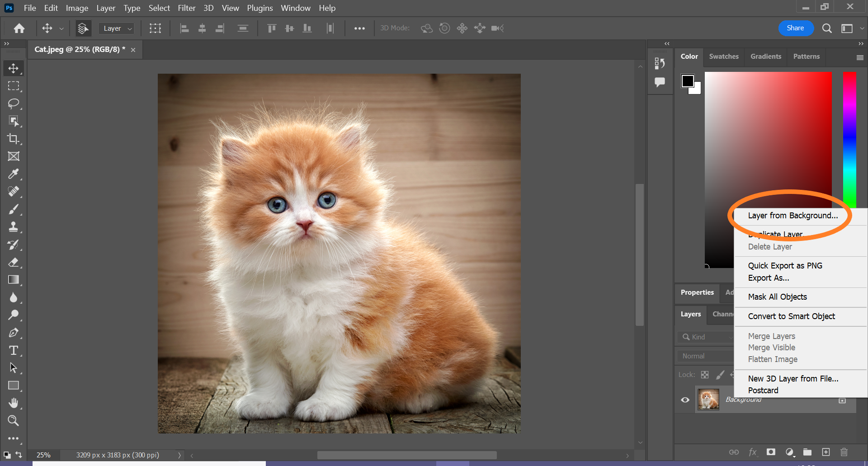Create a new layer with plus icon
The image size is (868, 466).
(826, 452)
